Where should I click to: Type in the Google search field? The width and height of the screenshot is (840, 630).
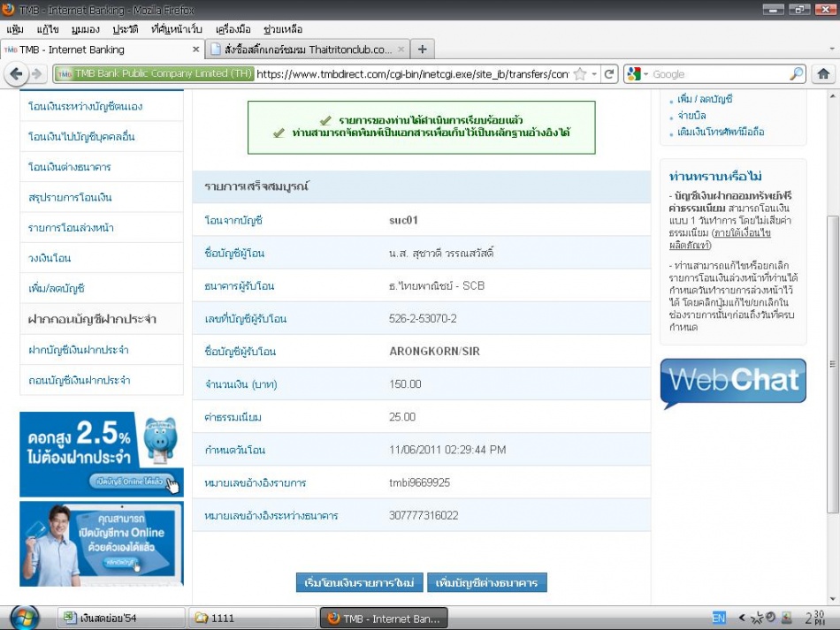pos(716,74)
